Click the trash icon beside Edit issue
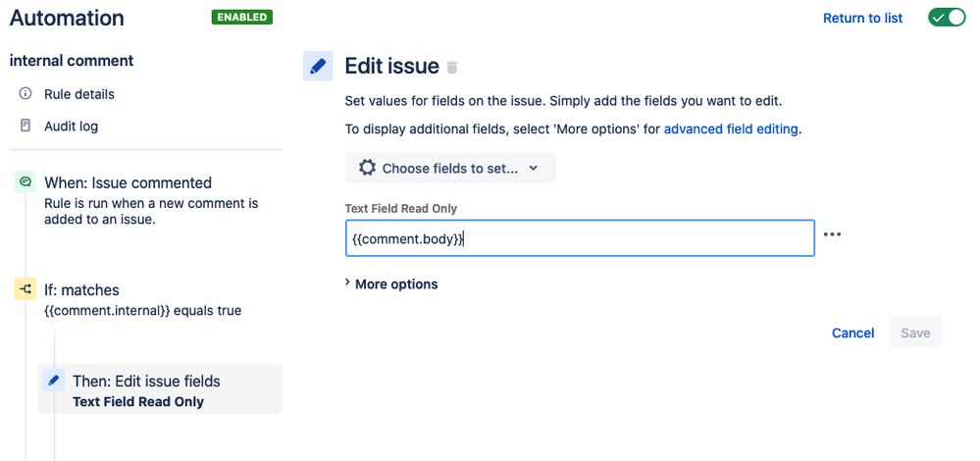 [x=452, y=67]
